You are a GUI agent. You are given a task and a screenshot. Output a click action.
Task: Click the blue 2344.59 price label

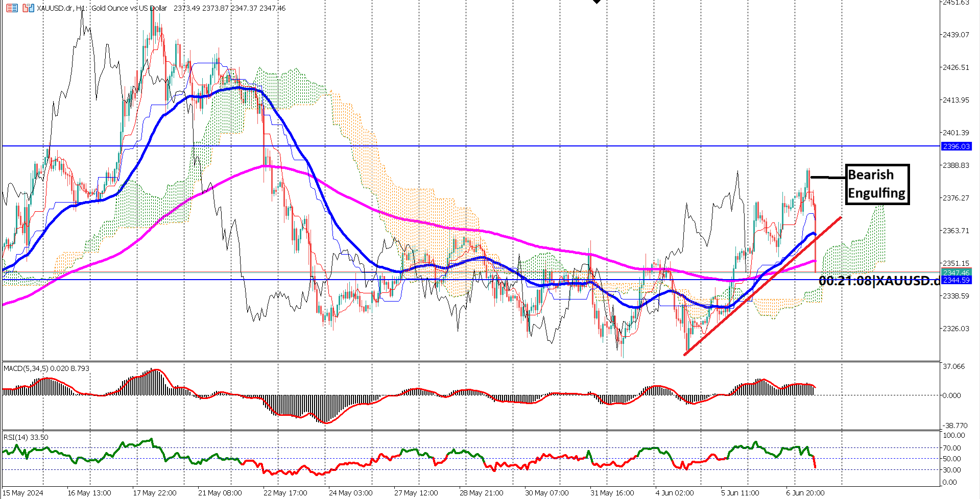tap(957, 281)
